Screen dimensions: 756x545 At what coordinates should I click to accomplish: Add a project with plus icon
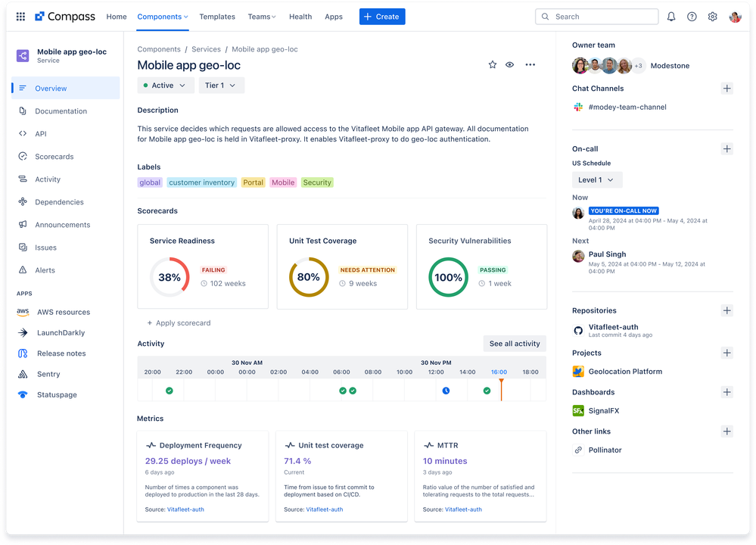727,353
